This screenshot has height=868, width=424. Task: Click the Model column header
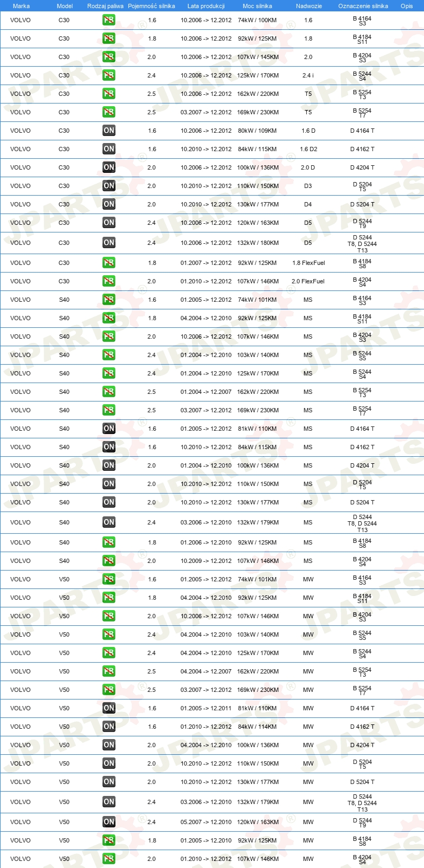tap(65, 6)
